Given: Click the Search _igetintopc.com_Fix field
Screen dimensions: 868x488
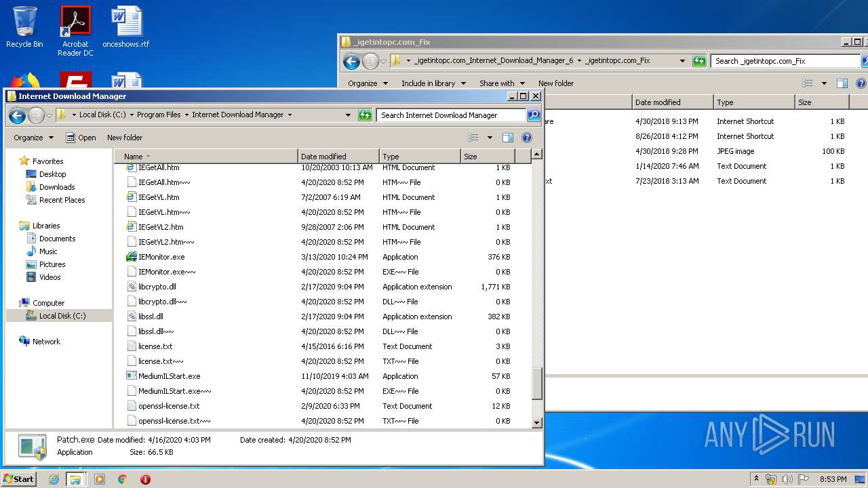Looking at the screenshot, I should coord(785,61).
